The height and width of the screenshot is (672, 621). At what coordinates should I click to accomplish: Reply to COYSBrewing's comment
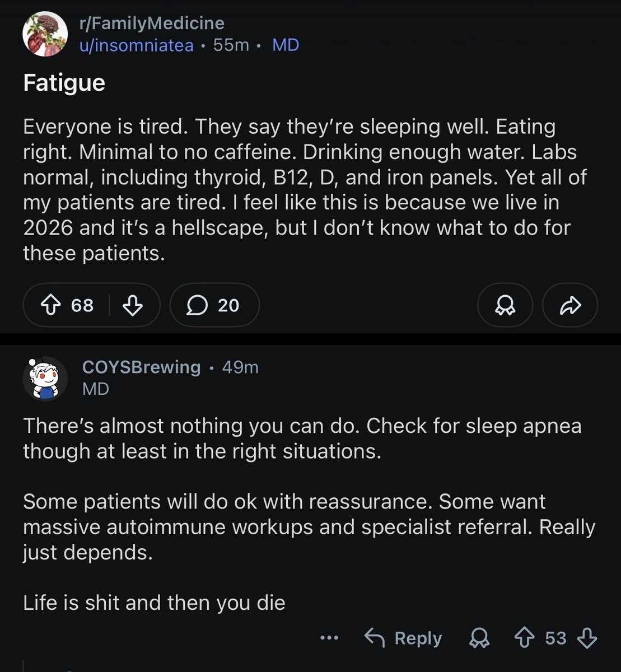point(403,638)
